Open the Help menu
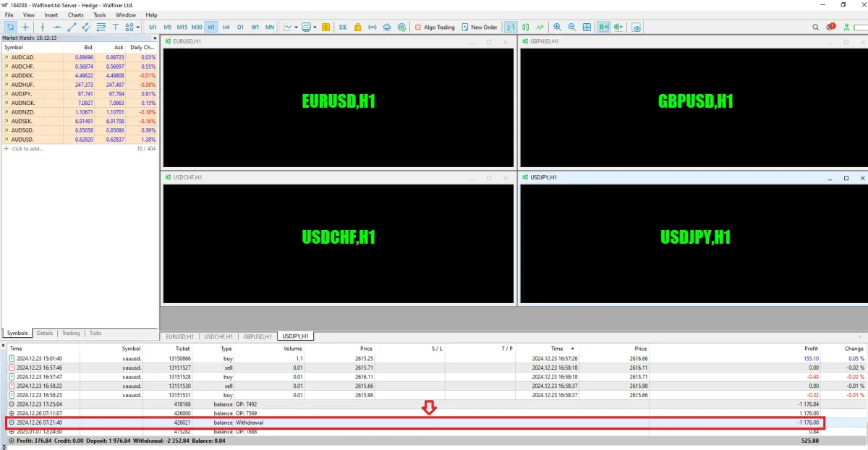The height and width of the screenshot is (450, 868). pyautogui.click(x=151, y=14)
